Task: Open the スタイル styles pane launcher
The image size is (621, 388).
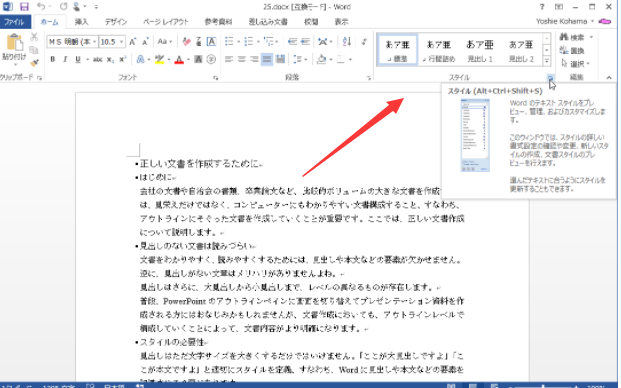Action: coord(551,78)
